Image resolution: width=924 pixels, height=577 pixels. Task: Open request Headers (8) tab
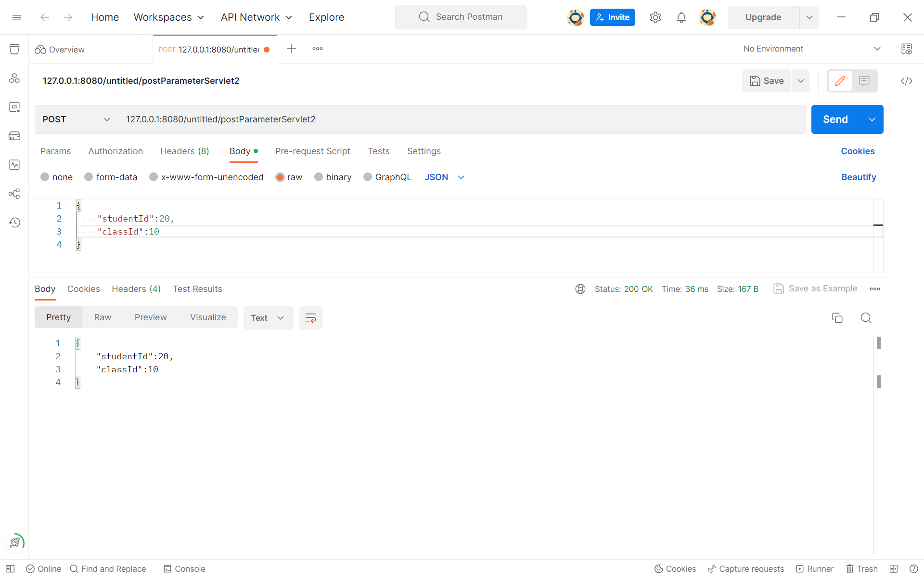185,151
